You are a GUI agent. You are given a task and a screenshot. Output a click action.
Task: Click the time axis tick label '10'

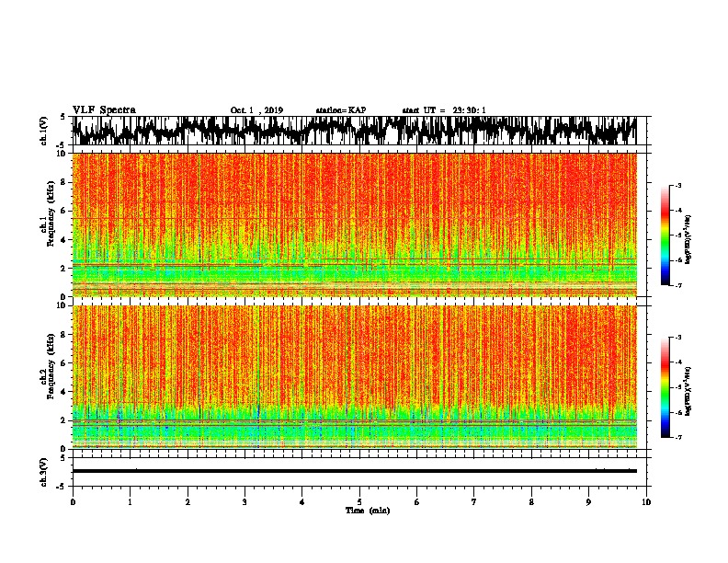(646, 502)
